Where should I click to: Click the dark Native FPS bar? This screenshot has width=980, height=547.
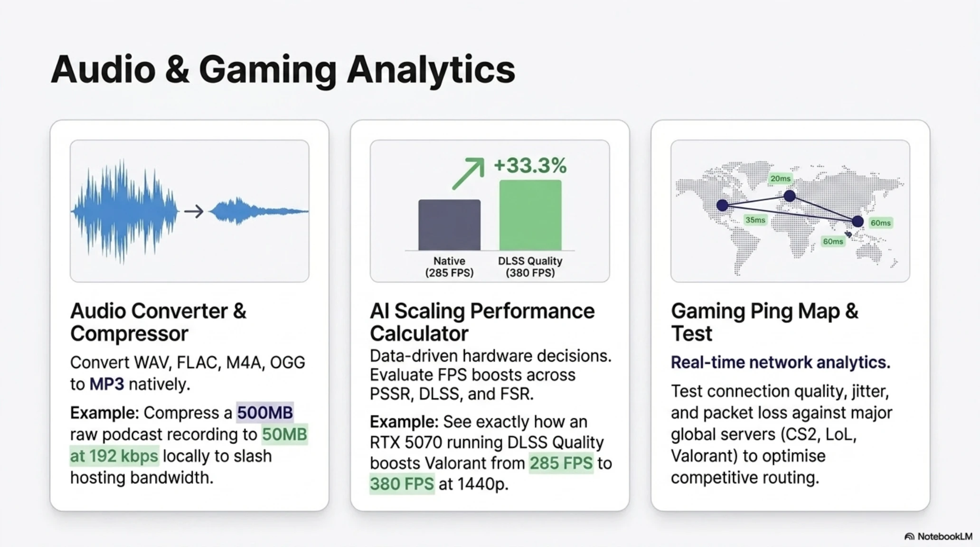449,225
